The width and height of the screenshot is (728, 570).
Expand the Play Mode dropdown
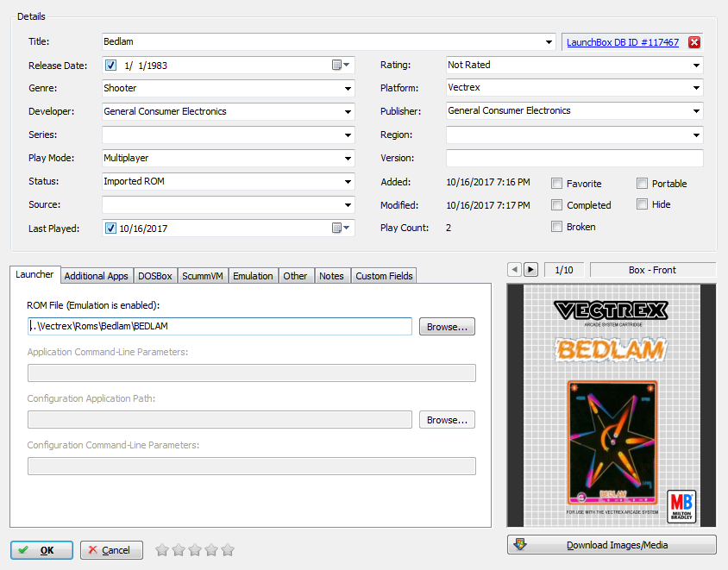pos(348,159)
